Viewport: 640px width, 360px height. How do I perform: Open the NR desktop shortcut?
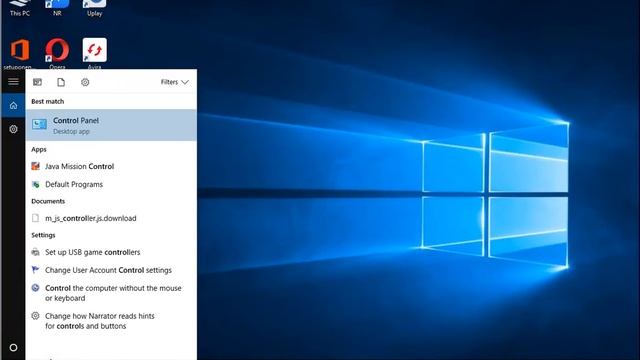(x=57, y=8)
